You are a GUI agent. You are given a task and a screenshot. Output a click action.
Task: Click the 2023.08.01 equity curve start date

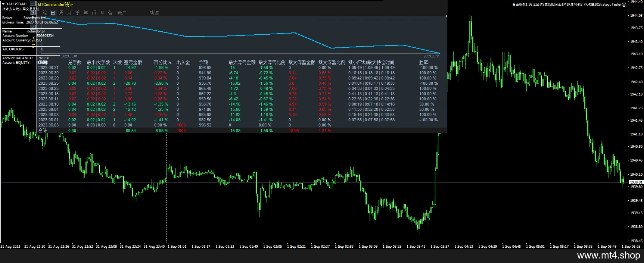point(69,56)
